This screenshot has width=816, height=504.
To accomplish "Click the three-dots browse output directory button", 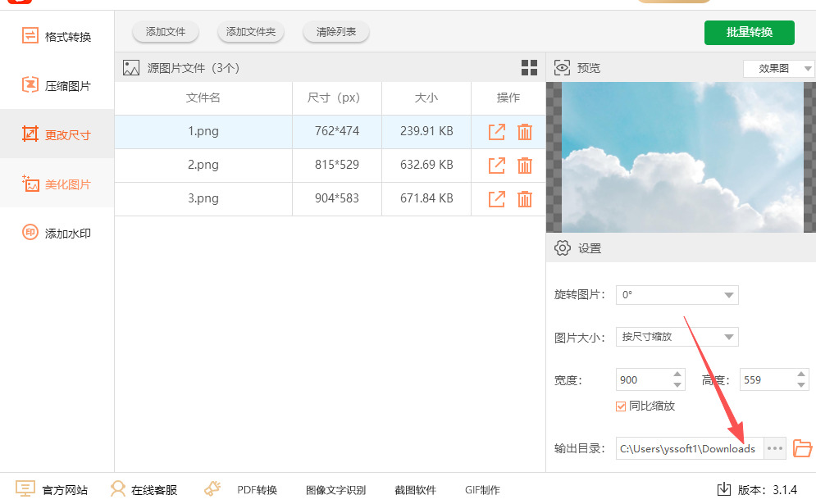I will coord(775,448).
